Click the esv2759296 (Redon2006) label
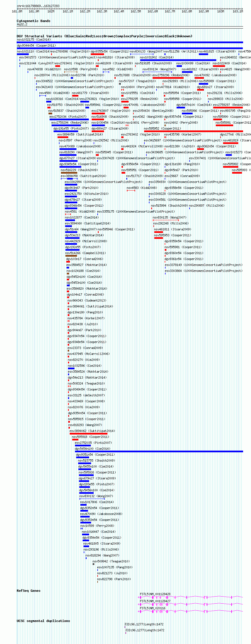 click(x=171, y=75)
